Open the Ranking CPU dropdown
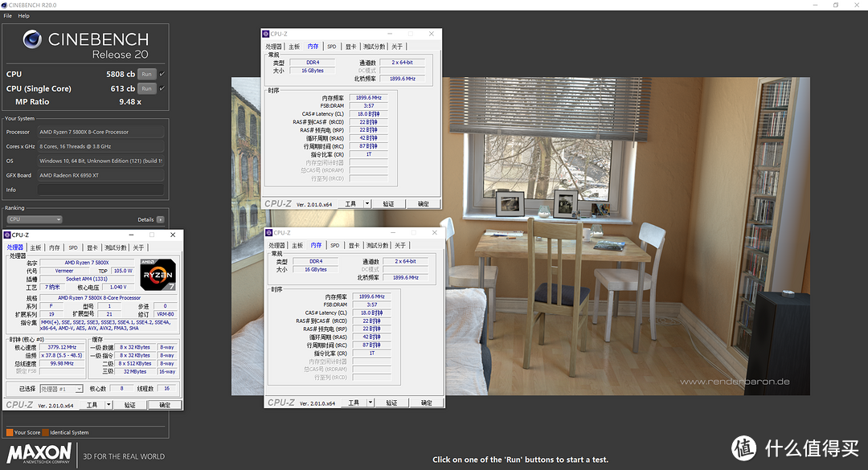This screenshot has width=868, height=470. coord(35,220)
